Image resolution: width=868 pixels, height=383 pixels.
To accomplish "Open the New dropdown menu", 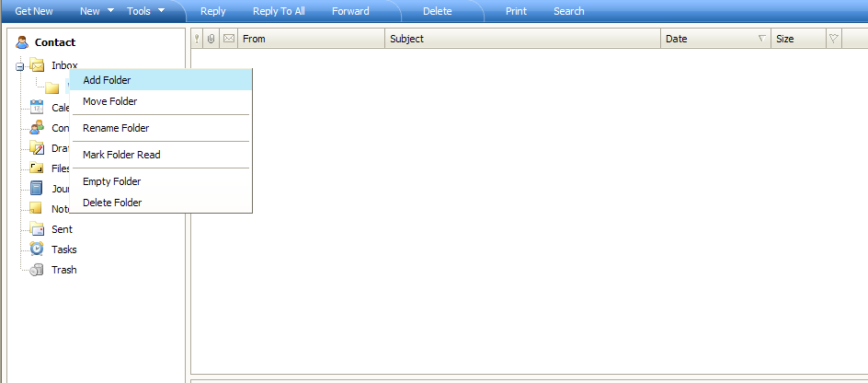I will coord(97,11).
